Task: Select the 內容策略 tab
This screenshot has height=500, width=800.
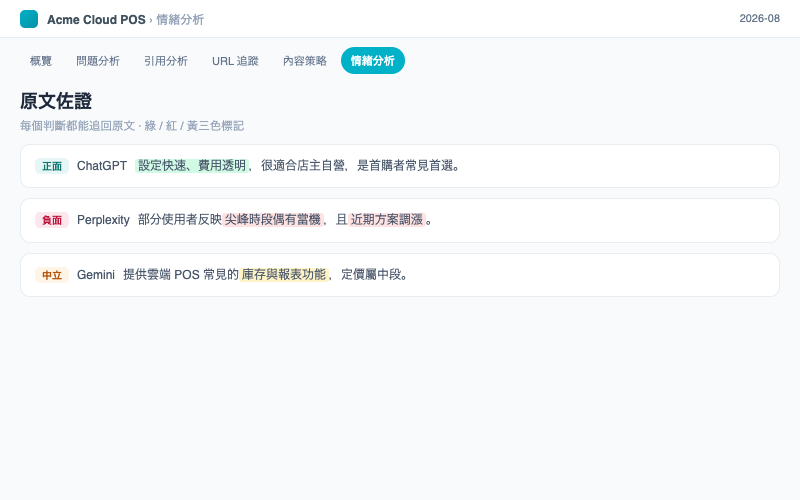Action: (x=305, y=61)
